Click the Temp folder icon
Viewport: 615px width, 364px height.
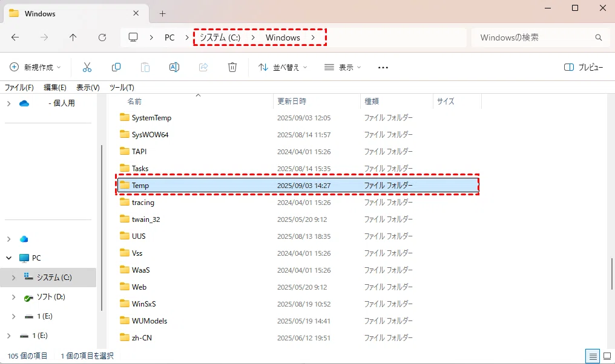(124, 185)
